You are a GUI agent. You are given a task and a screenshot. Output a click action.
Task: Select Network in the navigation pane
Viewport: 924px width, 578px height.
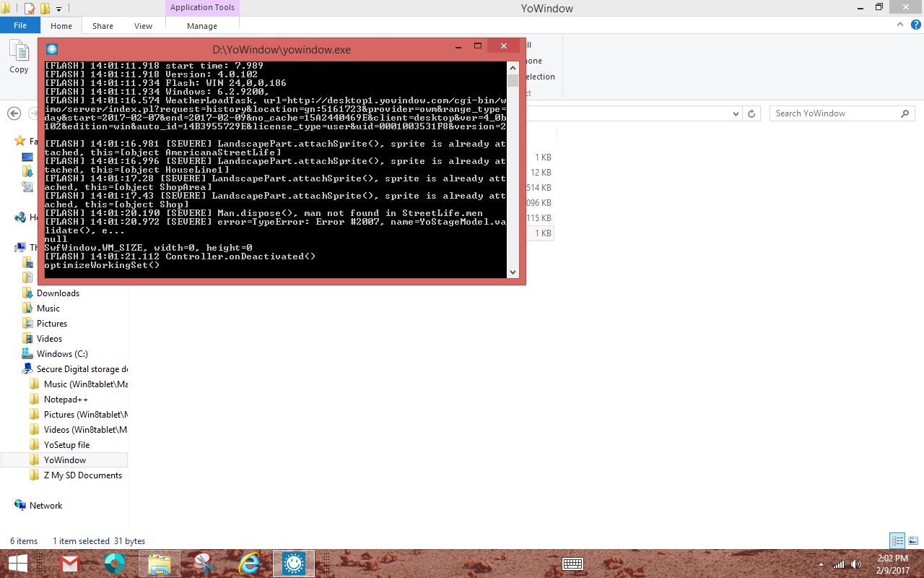pos(45,506)
